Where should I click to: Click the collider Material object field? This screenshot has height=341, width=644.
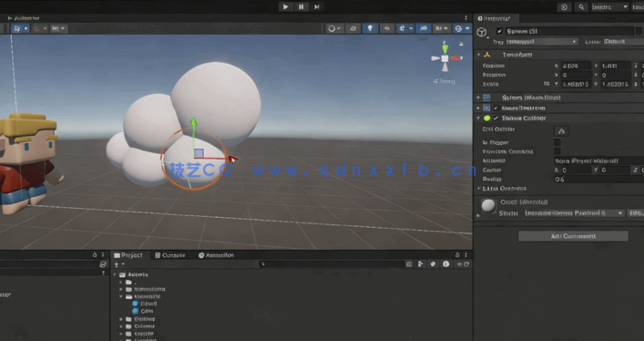598,160
